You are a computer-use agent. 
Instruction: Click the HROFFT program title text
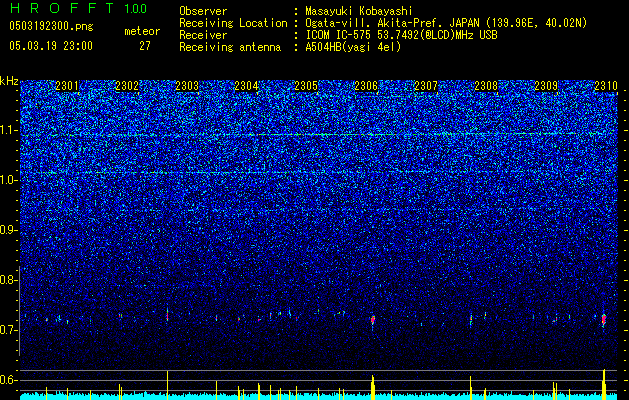[x=62, y=8]
